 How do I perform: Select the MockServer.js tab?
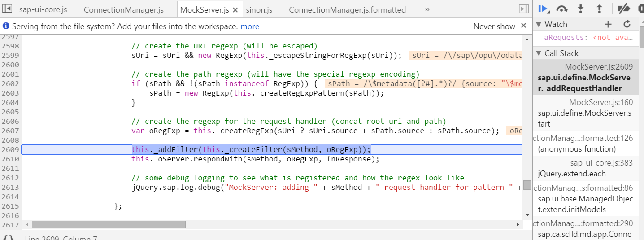(205, 9)
